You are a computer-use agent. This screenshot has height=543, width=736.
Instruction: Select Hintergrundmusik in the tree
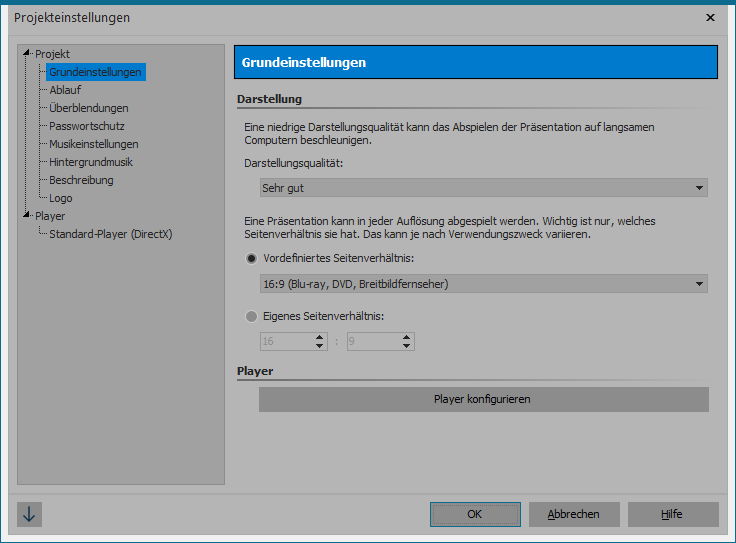91,162
